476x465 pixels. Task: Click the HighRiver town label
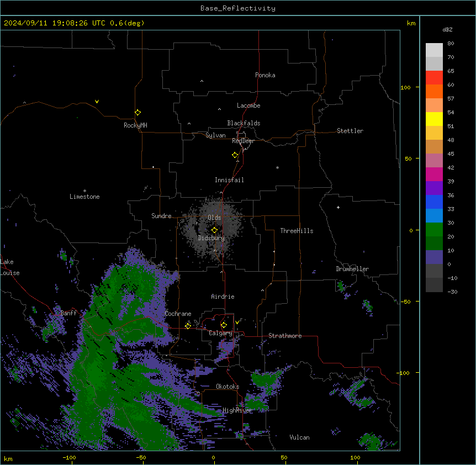(x=237, y=410)
